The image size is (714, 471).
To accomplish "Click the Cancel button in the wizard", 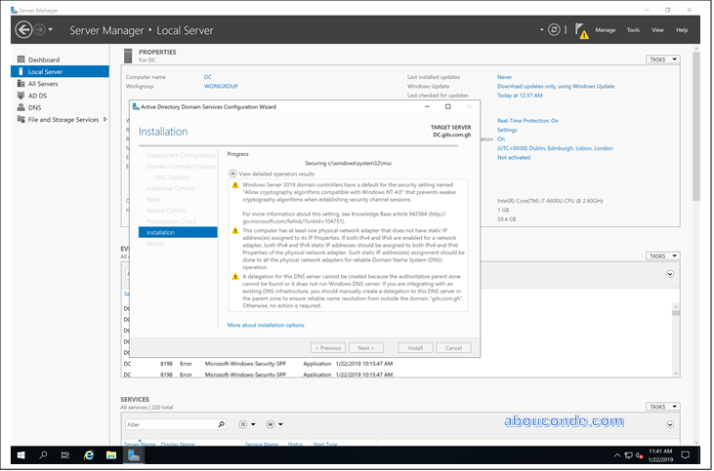I will 453,348.
